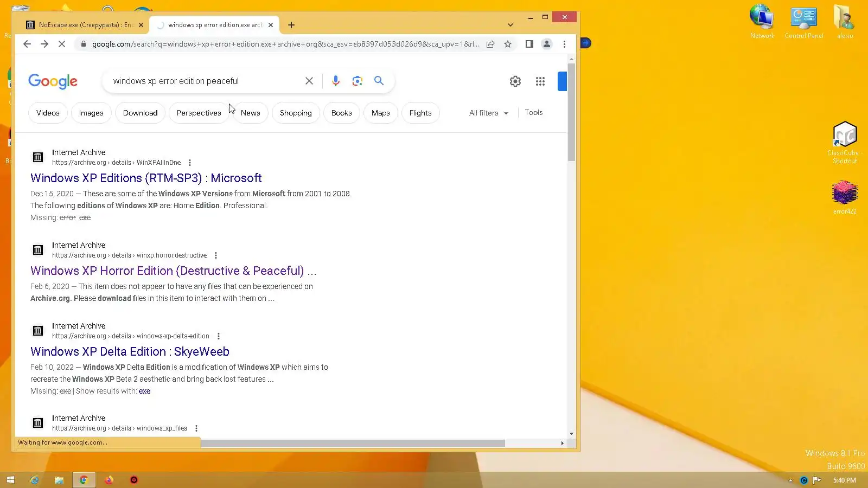Click the horizontal scrollbar thumb of the page

(x=353, y=443)
